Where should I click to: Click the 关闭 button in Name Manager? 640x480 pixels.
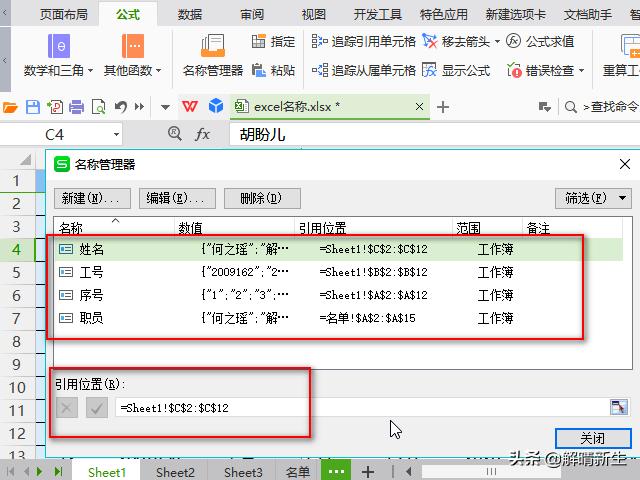pyautogui.click(x=593, y=439)
